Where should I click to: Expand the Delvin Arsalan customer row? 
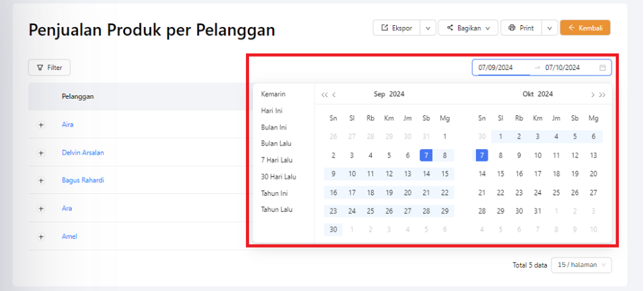(41, 152)
